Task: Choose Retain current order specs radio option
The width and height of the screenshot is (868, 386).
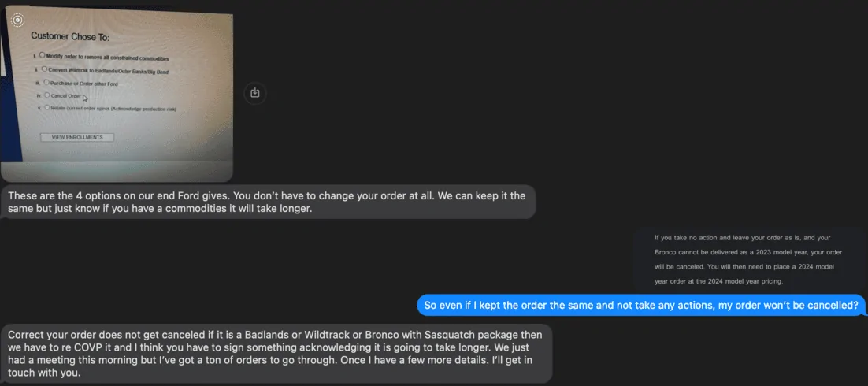Action: (x=47, y=107)
